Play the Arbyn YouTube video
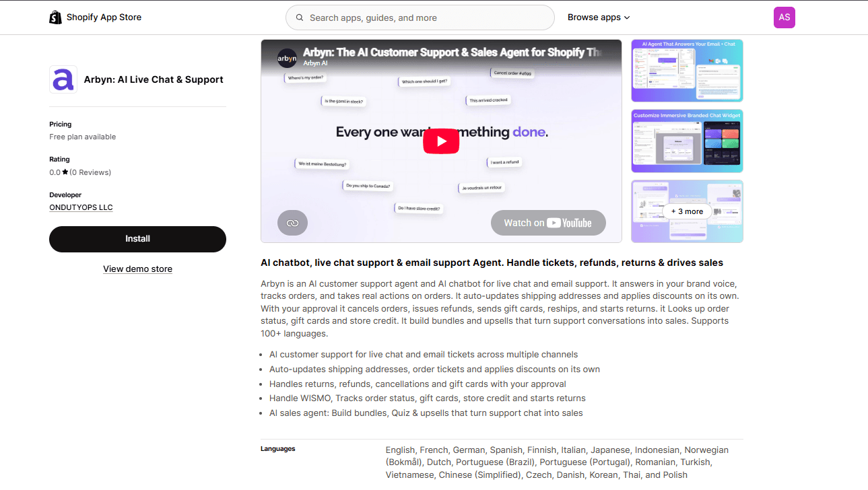 [441, 141]
